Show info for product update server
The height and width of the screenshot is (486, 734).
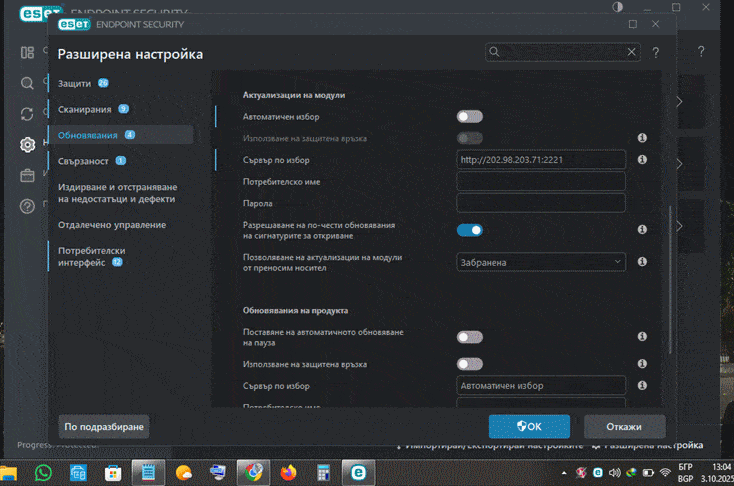point(642,385)
